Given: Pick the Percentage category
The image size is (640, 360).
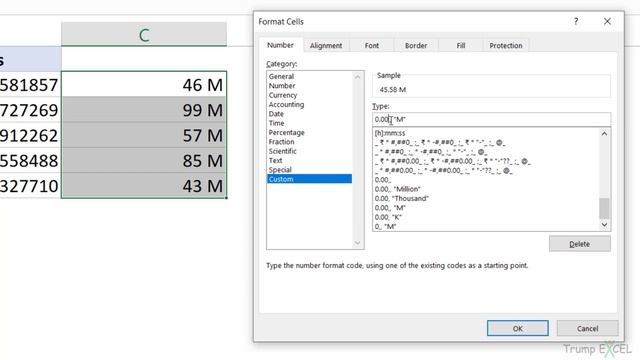Looking at the screenshot, I should [x=309, y=132].
